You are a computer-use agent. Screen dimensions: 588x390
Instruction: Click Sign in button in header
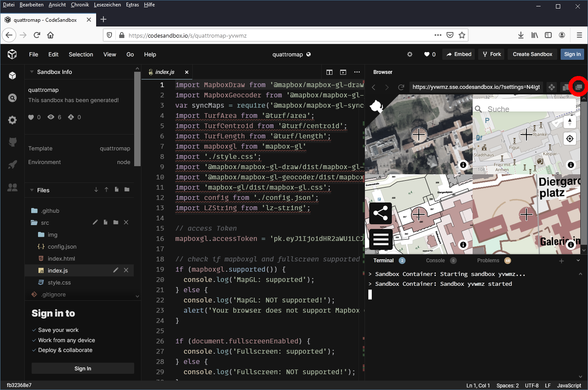(x=572, y=54)
